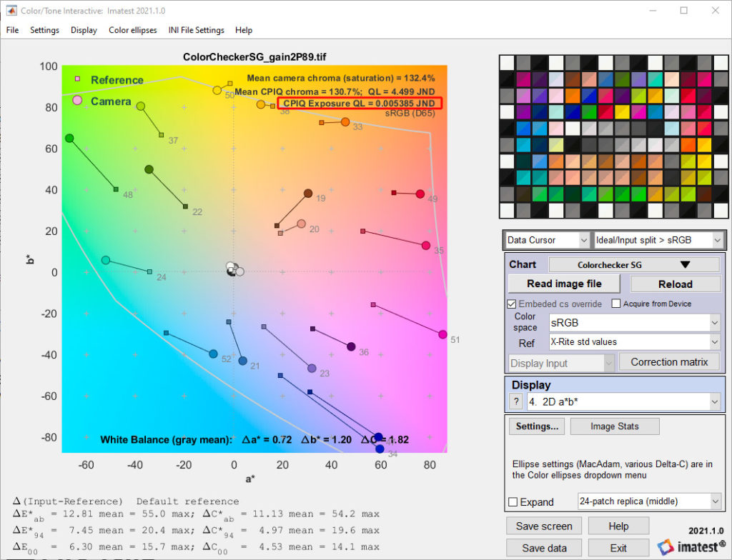
Task: Enable the Acquire from Device checkbox
Action: (x=615, y=304)
